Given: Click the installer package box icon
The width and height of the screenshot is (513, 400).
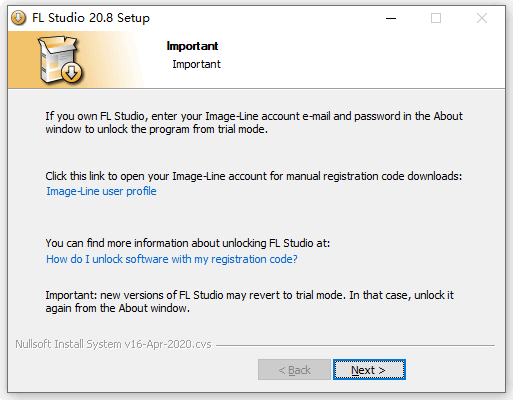Looking at the screenshot, I should click(x=60, y=59).
